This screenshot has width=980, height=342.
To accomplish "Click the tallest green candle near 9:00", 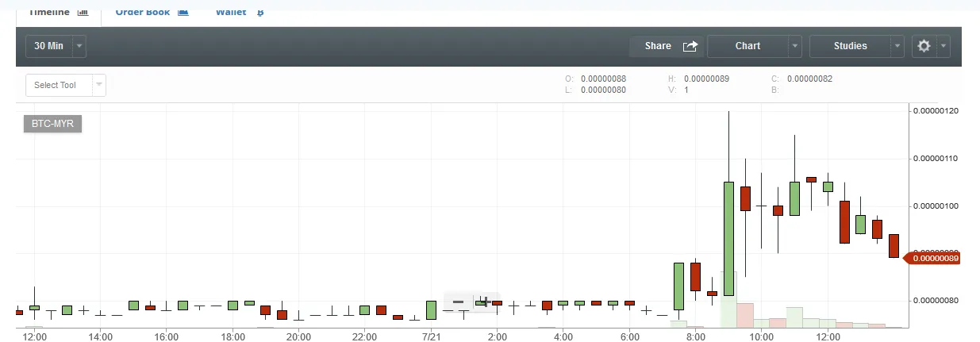I will tap(728, 239).
